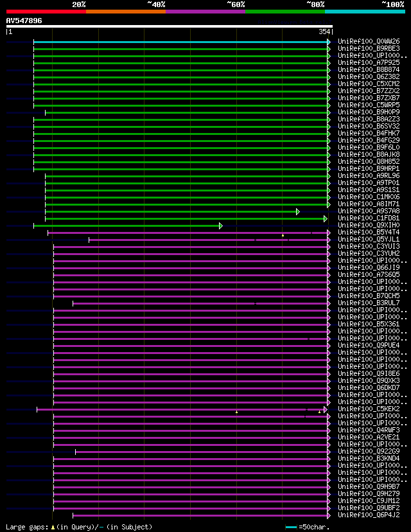Select the UniRef100_B3KND4 label
The image size is (411, 532).
pos(369,458)
